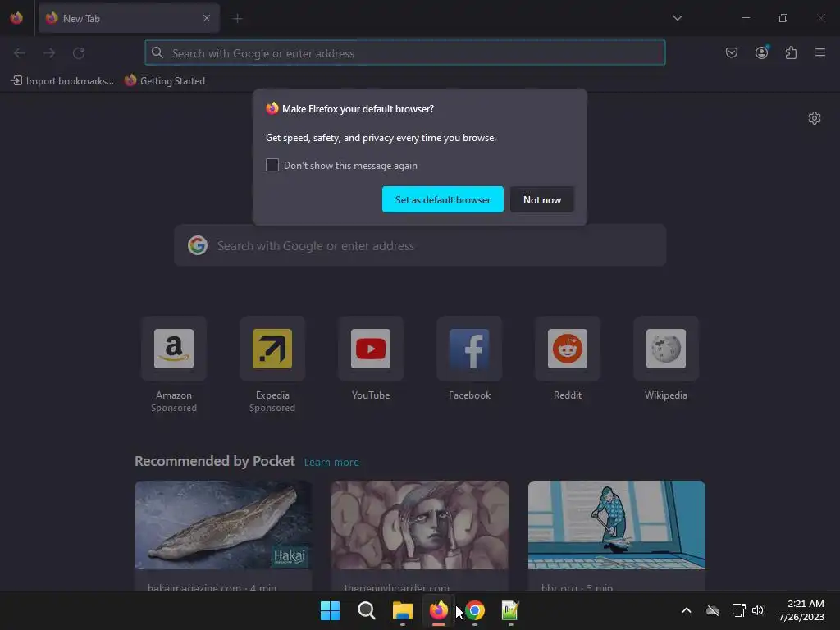Open Getting Started bookmark

click(165, 81)
